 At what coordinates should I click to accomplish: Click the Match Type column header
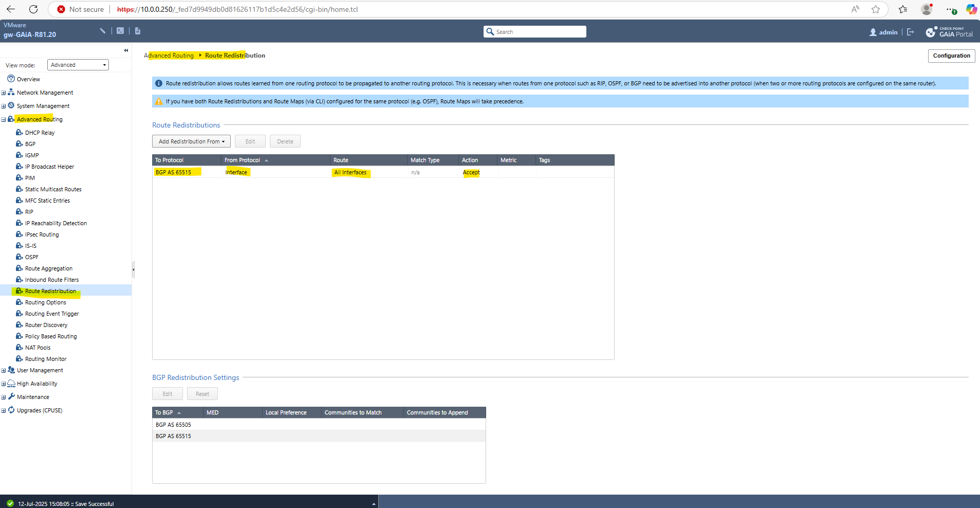(433, 160)
